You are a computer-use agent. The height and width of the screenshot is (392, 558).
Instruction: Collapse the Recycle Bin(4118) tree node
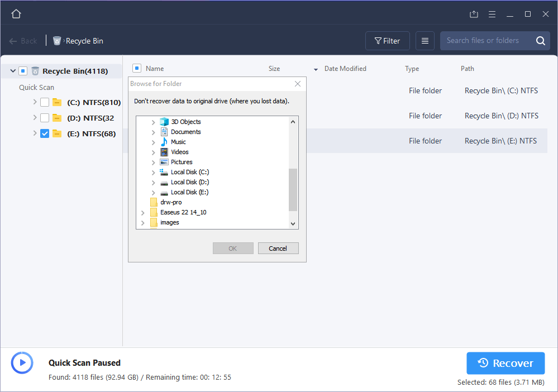pos(13,71)
